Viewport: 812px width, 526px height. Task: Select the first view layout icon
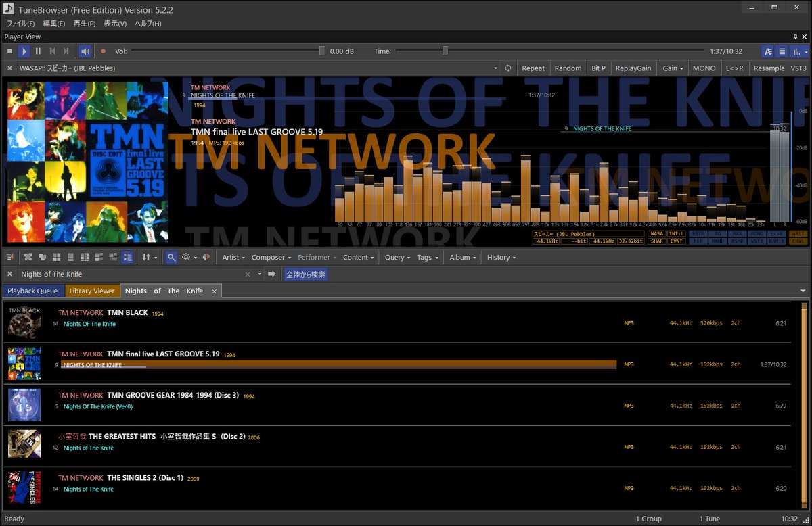[28, 258]
